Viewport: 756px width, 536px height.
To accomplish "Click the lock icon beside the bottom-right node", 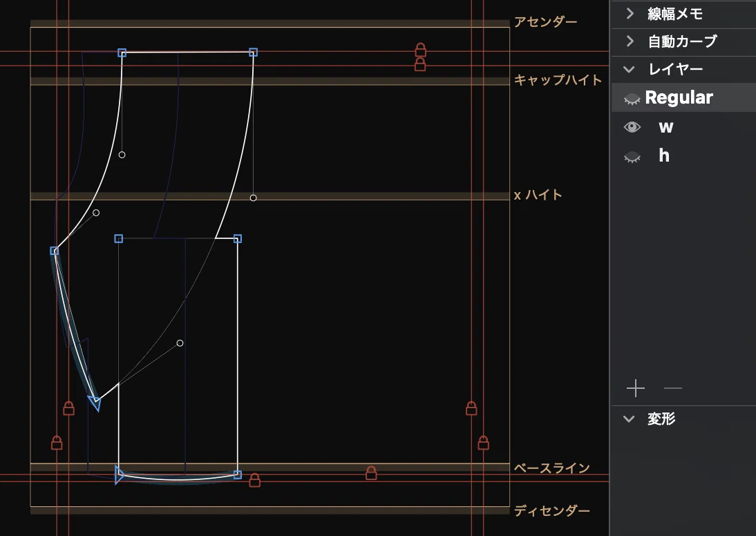I will pos(254,480).
